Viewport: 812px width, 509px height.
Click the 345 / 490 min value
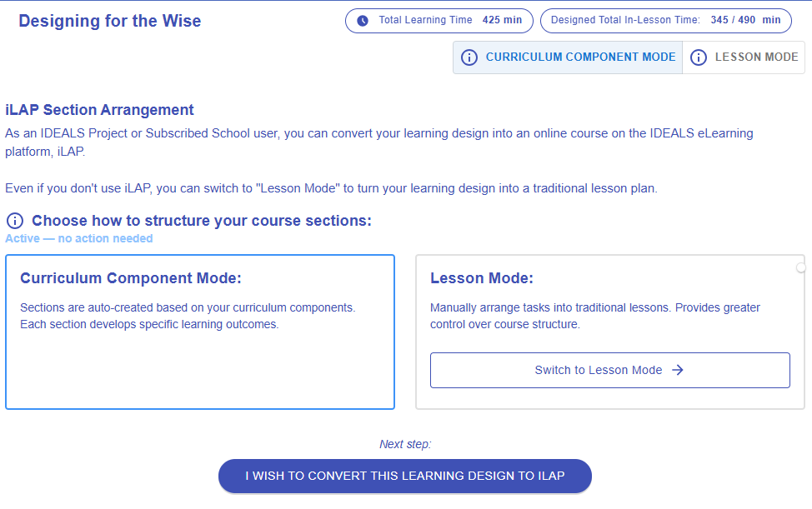point(745,20)
